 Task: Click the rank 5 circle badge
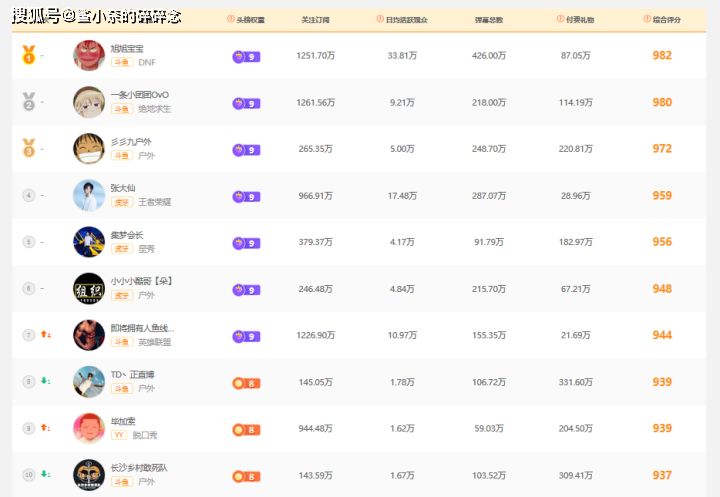click(x=28, y=242)
